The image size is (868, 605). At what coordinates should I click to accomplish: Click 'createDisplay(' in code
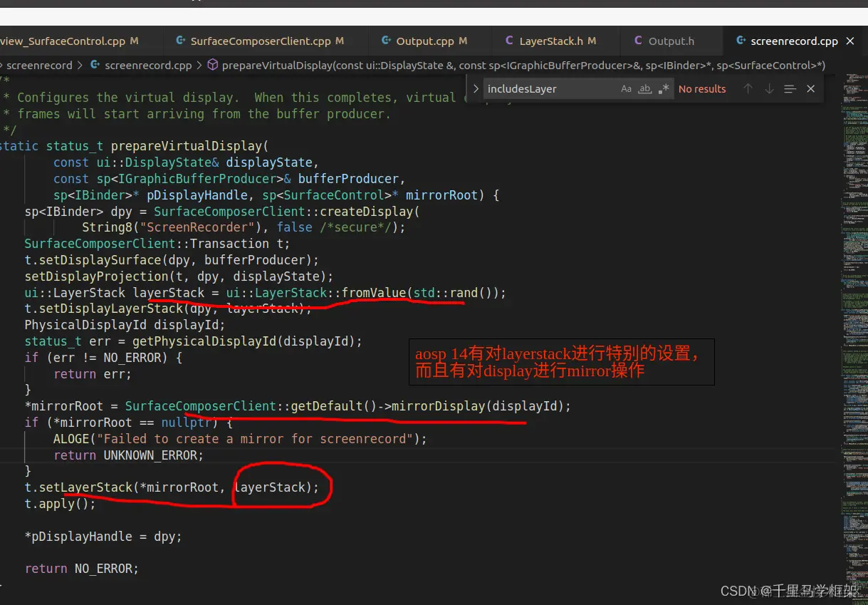pyautogui.click(x=370, y=212)
